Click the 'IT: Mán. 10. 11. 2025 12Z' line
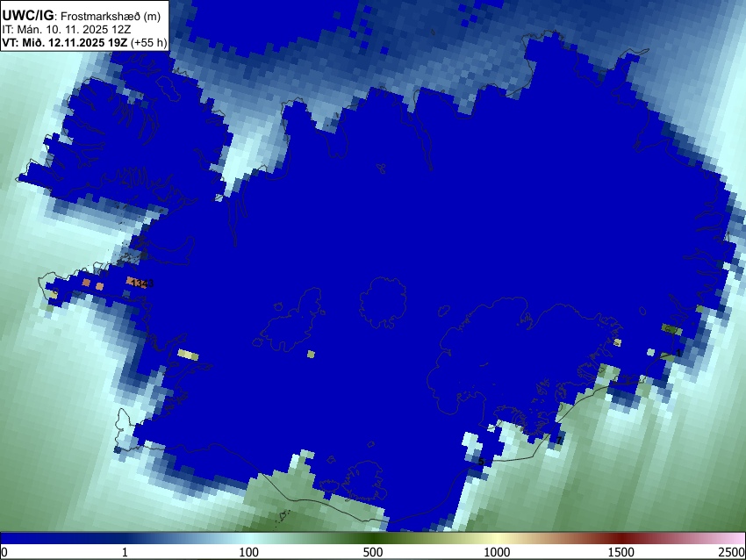The height and width of the screenshot is (560, 746). (66, 30)
